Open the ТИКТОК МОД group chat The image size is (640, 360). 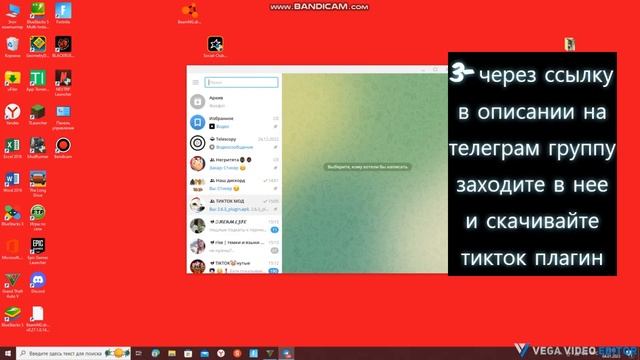[234, 205]
